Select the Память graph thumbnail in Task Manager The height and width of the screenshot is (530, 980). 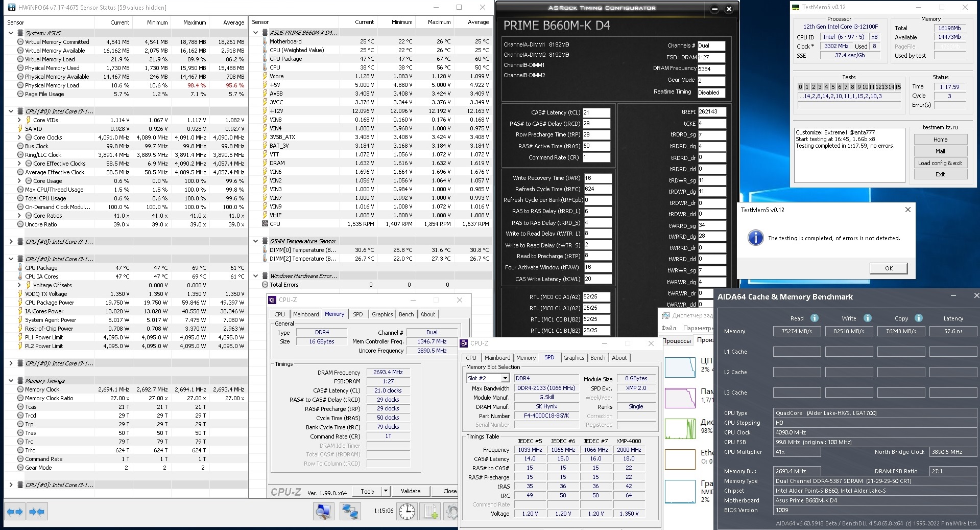pos(680,398)
